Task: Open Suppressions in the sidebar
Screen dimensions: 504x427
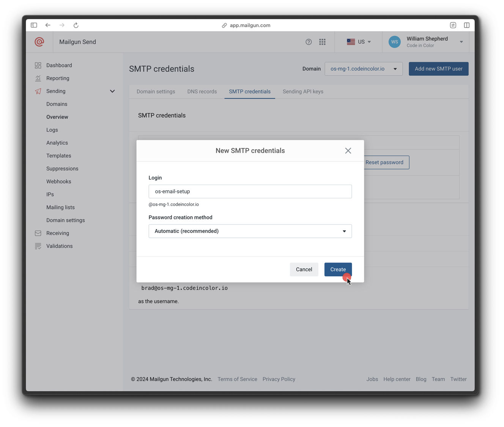Action: click(62, 169)
